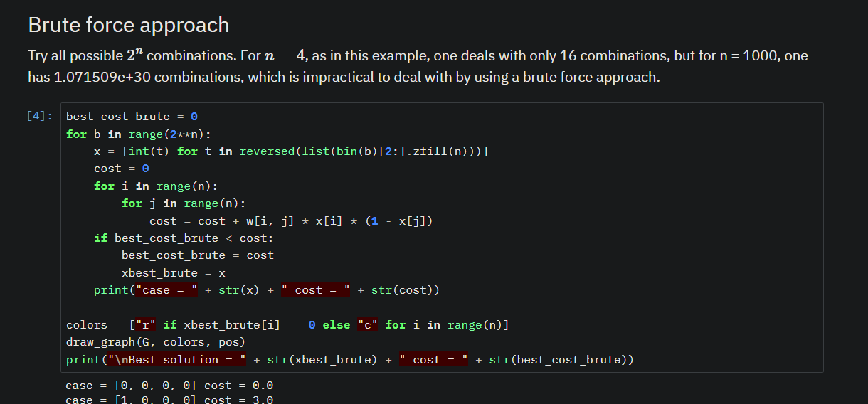Click the "c" string in colors line
The width and height of the screenshot is (868, 404).
[368, 325]
